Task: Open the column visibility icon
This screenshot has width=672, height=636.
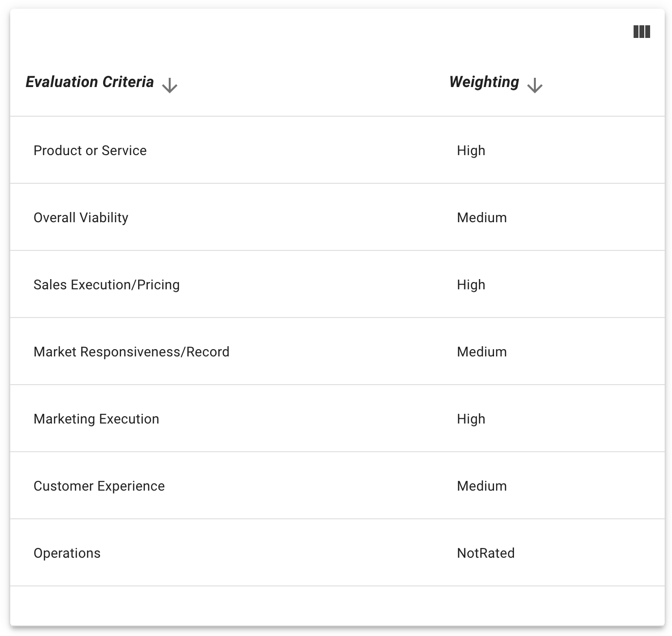Action: coord(641,32)
